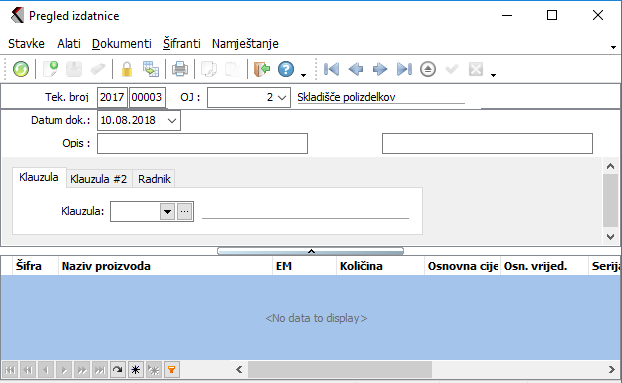
Task: Select the Klauzula #2 tab
Action: (x=98, y=179)
